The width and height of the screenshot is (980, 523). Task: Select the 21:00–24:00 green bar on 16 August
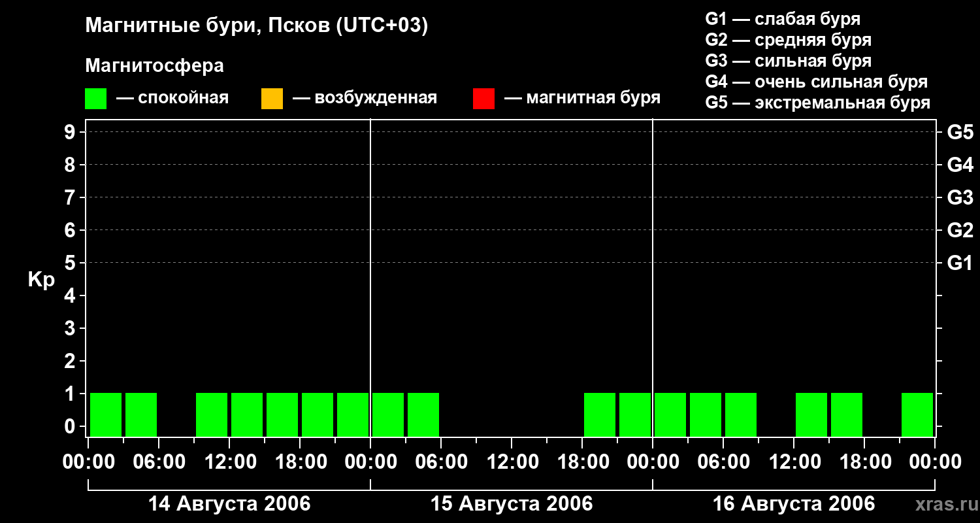click(917, 414)
